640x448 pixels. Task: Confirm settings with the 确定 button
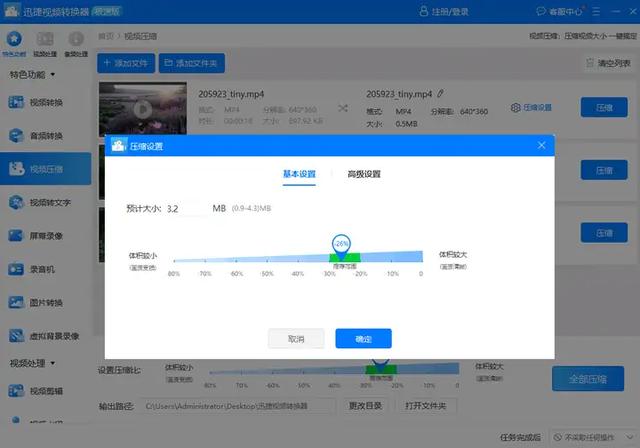coord(363,339)
